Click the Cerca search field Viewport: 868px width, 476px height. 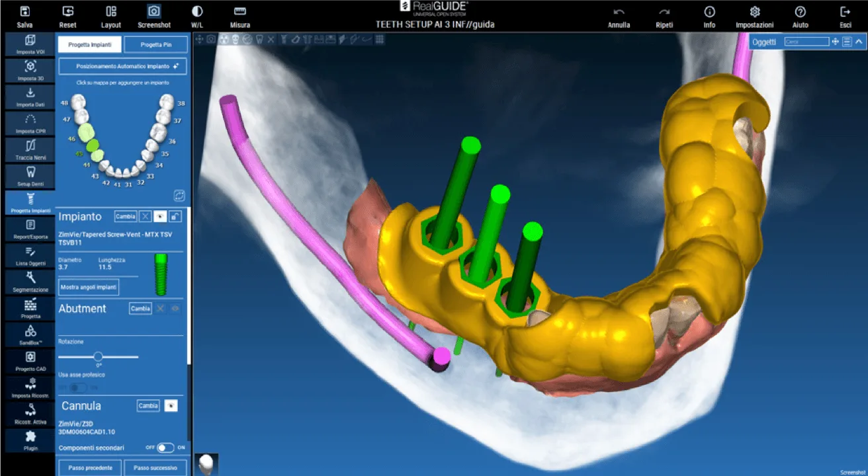point(806,42)
